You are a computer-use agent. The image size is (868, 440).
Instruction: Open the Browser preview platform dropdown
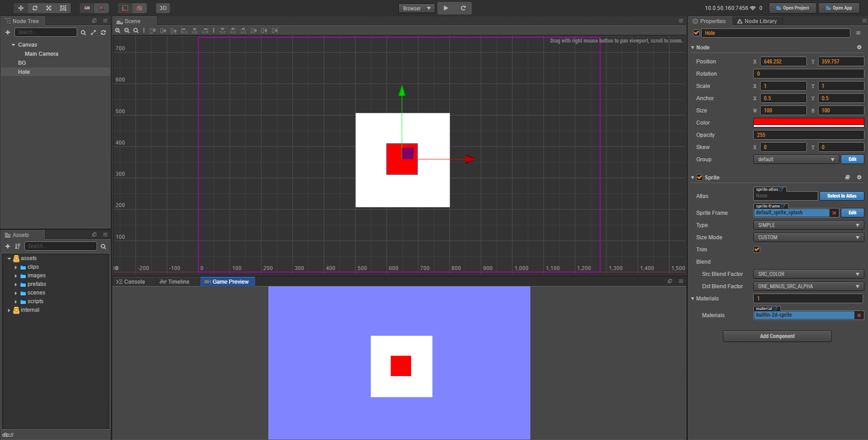417,8
